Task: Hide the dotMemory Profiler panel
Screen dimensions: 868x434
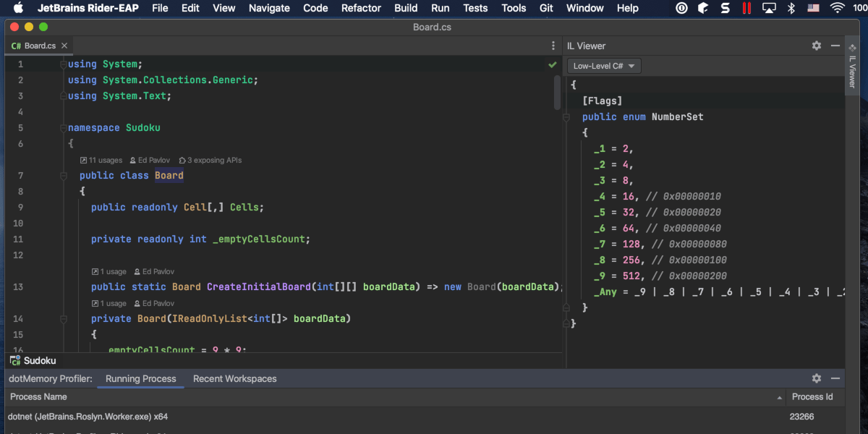Action: coord(835,378)
